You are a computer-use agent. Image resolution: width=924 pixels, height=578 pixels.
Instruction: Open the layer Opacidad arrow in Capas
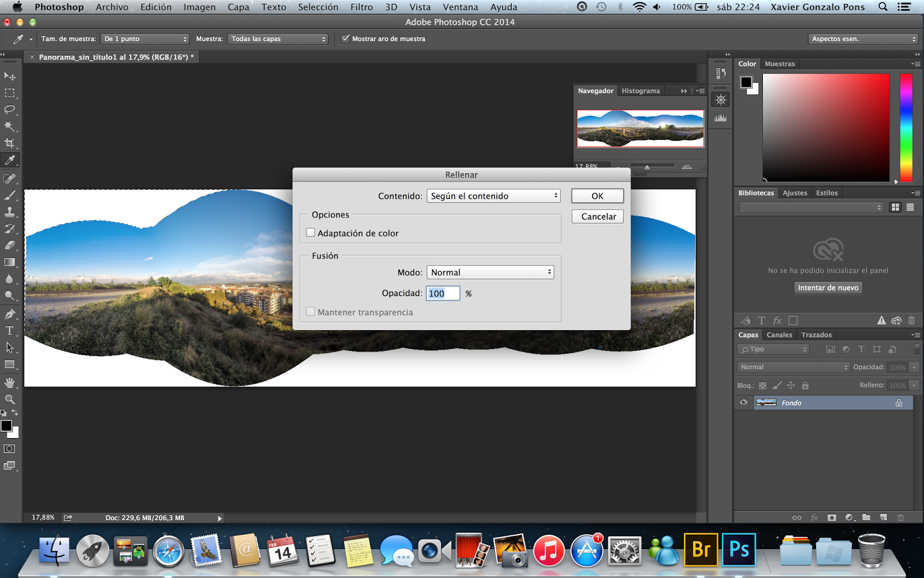tap(914, 367)
